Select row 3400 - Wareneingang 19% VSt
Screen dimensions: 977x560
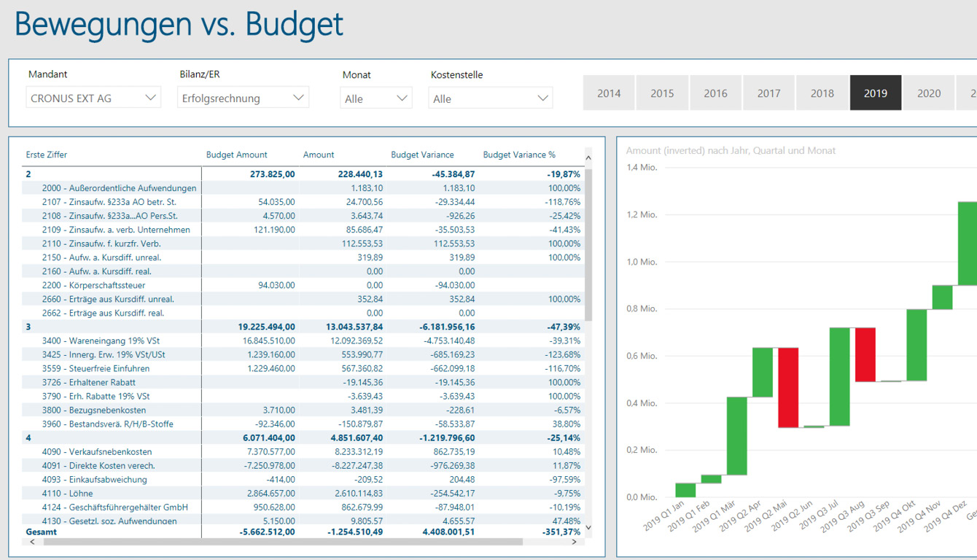[x=303, y=341]
